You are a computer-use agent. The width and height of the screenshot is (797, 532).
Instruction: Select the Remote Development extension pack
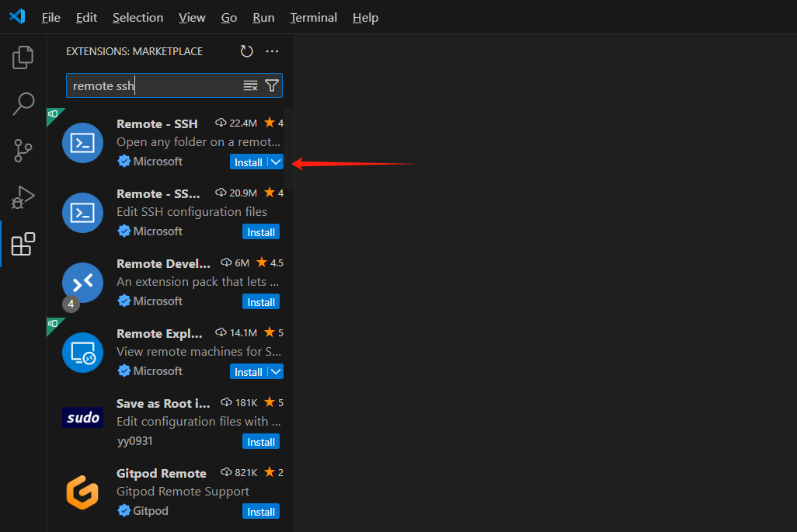pyautogui.click(x=163, y=263)
